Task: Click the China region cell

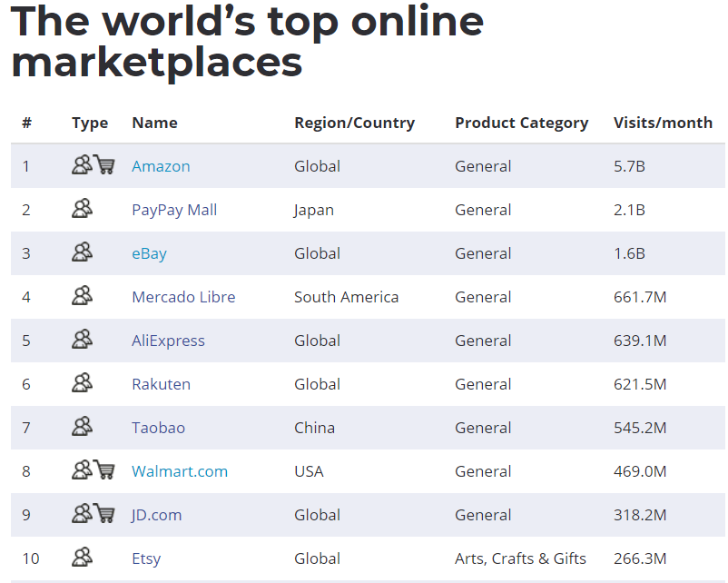Action: click(314, 428)
